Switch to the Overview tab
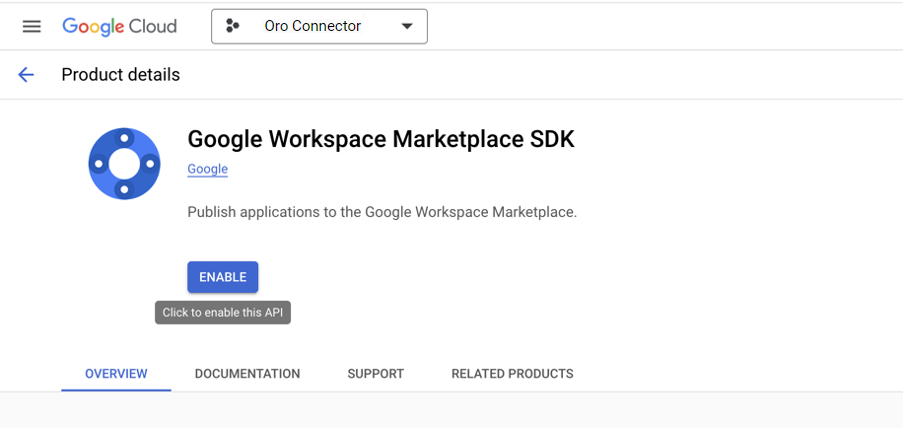The width and height of the screenshot is (904, 428). (x=116, y=374)
